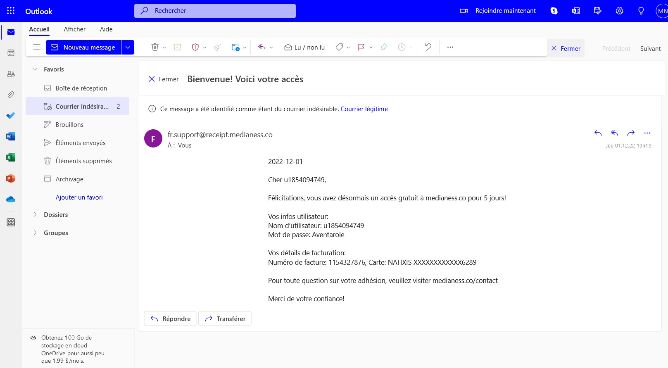
Task: Open the Archivage folder
Action: (78, 179)
